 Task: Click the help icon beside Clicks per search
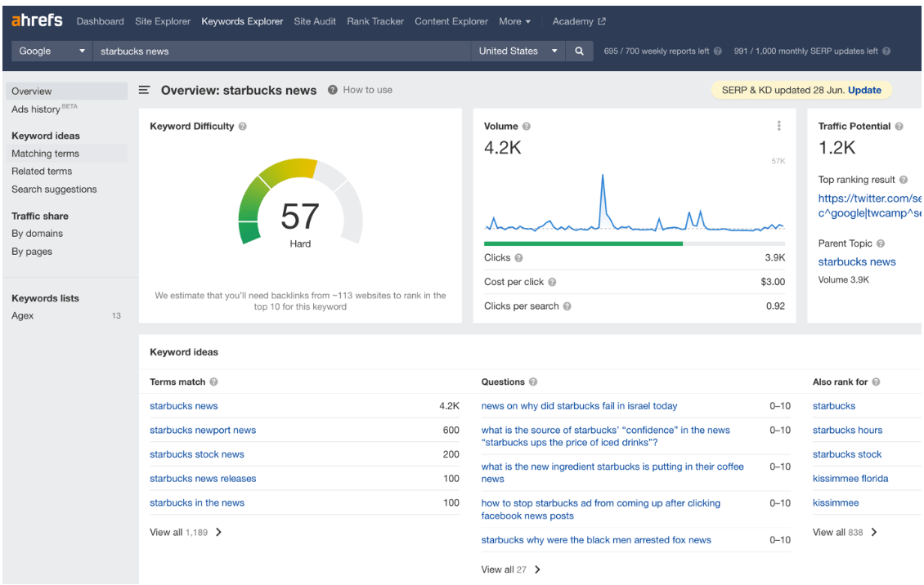click(567, 306)
